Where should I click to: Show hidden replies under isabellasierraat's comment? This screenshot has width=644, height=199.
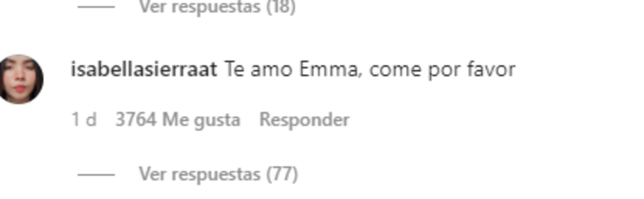219,175
